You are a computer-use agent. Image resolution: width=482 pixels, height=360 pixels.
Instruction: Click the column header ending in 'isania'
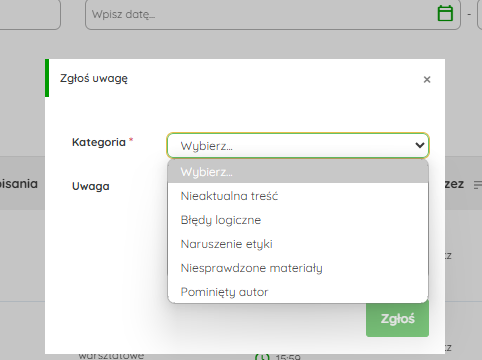coord(19,184)
